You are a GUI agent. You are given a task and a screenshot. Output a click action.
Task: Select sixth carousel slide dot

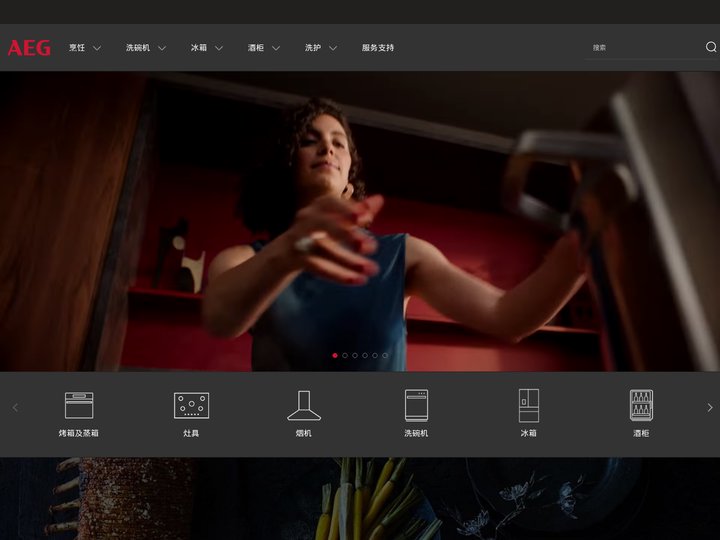coord(385,355)
